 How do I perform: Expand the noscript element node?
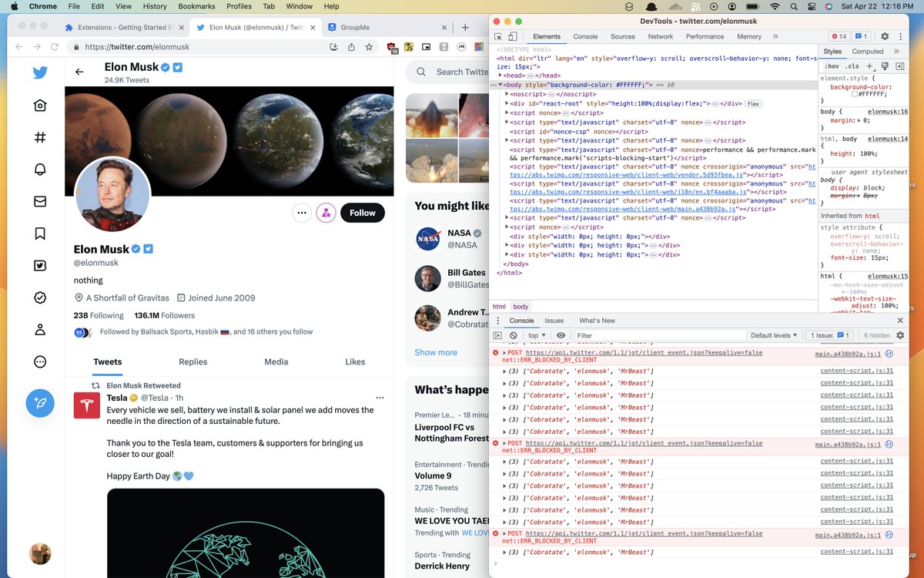point(507,94)
